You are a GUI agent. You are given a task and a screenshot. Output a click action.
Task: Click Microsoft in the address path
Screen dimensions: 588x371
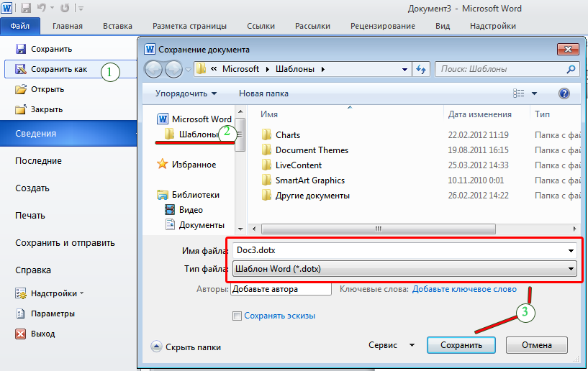coord(240,69)
